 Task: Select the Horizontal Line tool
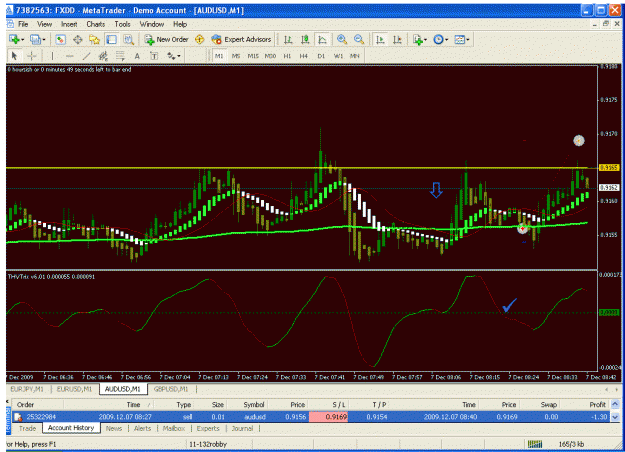click(69, 56)
